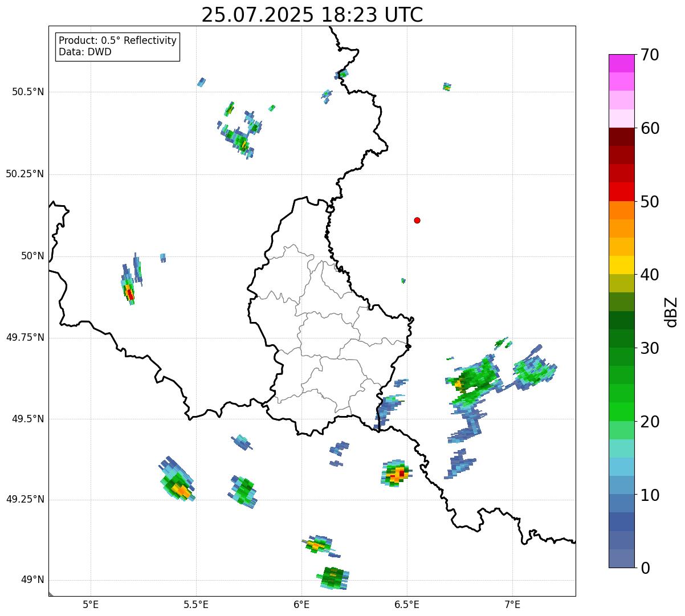685x616 pixels.
Task: Pick the dark maroon segment just below 60
Action: click(x=621, y=137)
